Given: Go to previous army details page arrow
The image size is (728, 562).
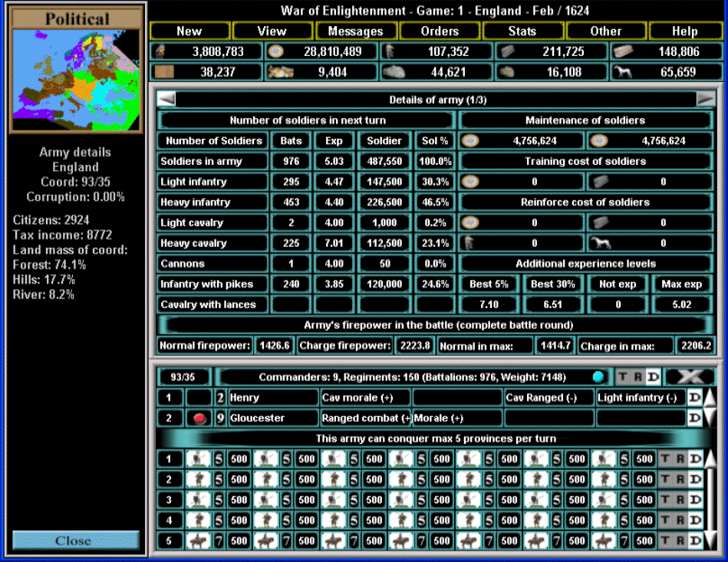Looking at the screenshot, I should (x=166, y=100).
